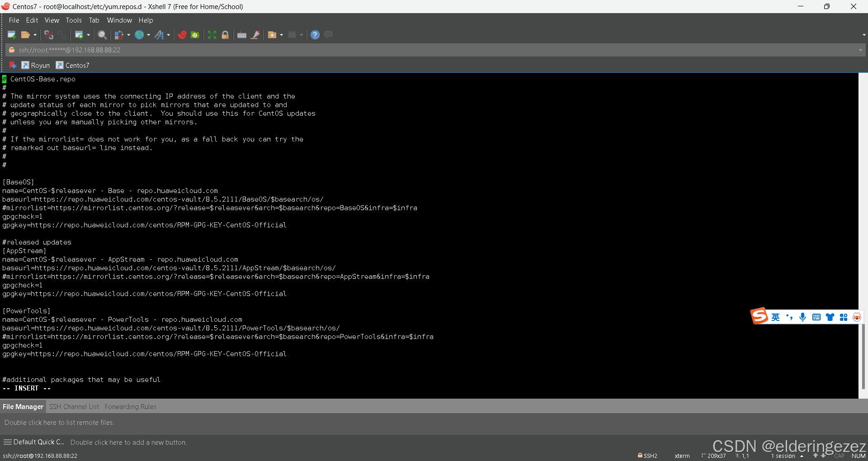Click the Highlight pen toolbar icon

[x=255, y=35]
